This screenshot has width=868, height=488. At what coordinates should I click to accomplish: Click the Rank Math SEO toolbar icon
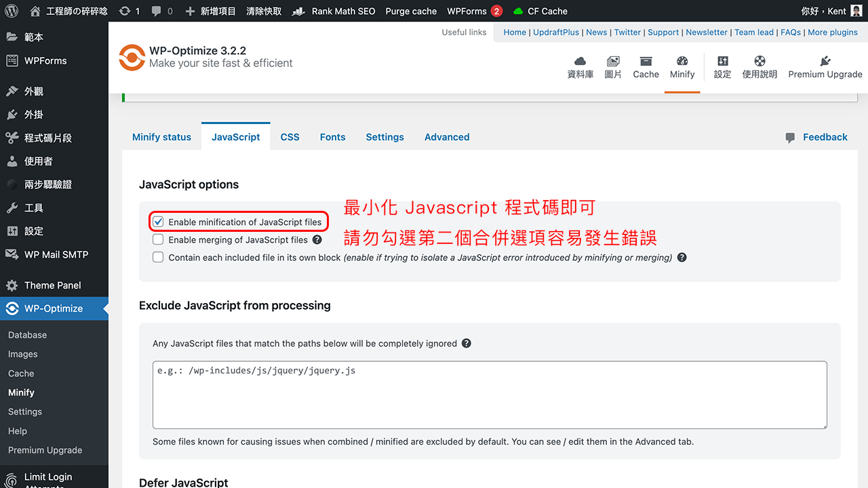click(x=299, y=11)
